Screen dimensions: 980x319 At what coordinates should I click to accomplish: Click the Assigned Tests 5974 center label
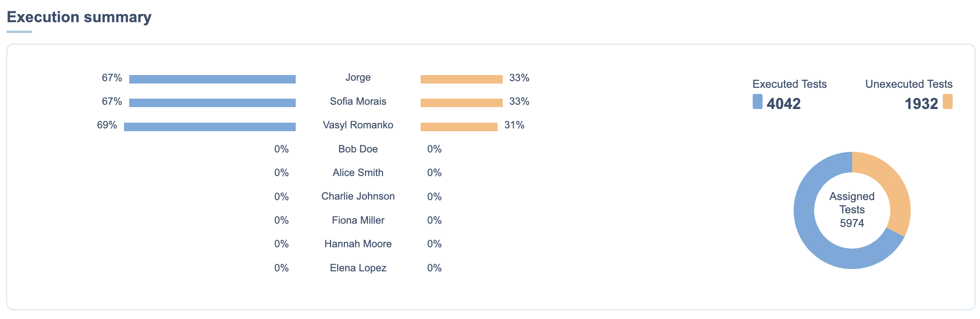click(852, 210)
